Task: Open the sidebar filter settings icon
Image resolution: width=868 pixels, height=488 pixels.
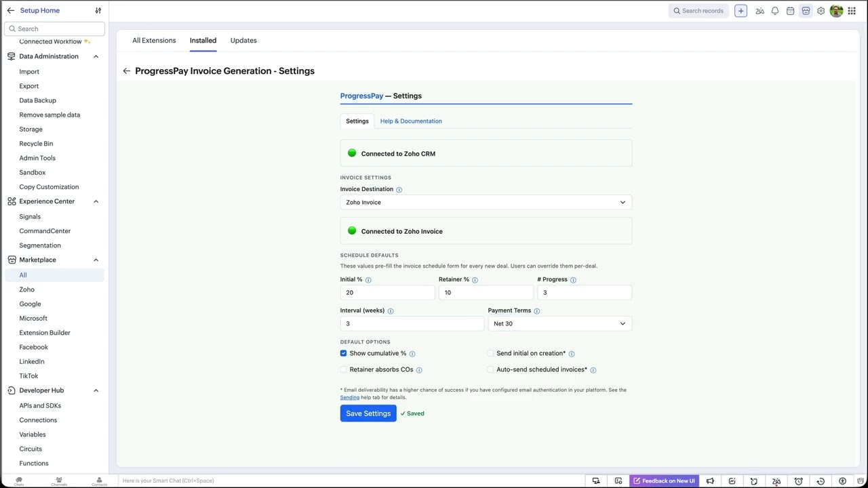Action: click(98, 11)
